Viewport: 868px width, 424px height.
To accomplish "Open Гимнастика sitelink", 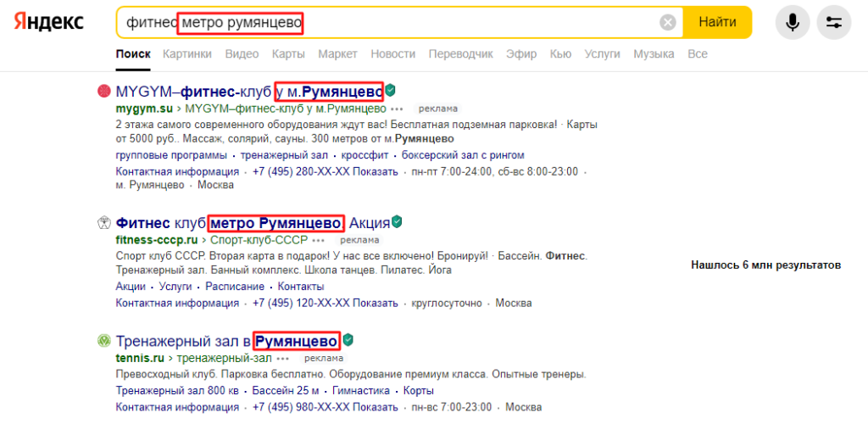I will 361,391.
